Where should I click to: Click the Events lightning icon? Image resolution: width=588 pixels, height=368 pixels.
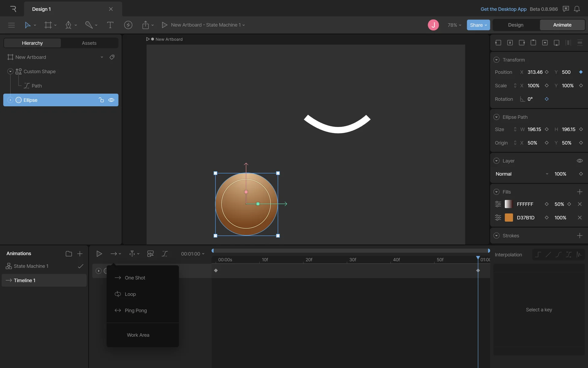pyautogui.click(x=128, y=25)
